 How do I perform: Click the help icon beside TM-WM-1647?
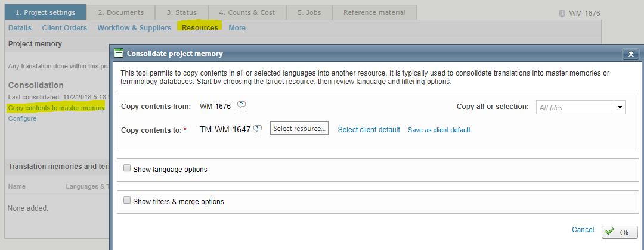click(x=258, y=129)
